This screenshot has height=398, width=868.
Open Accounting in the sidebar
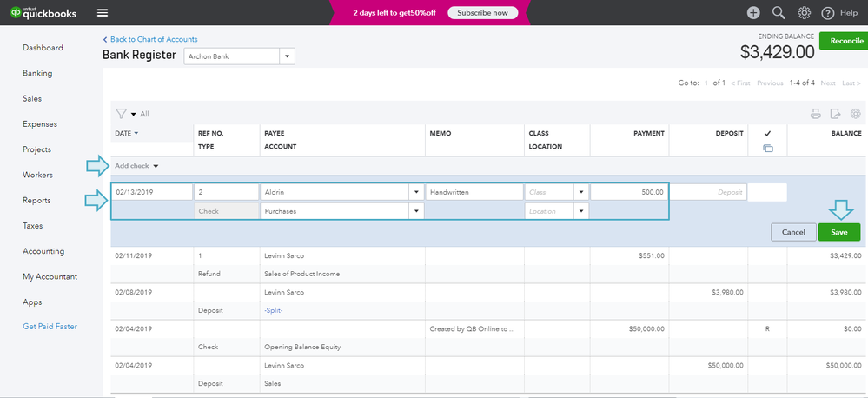tap(43, 251)
